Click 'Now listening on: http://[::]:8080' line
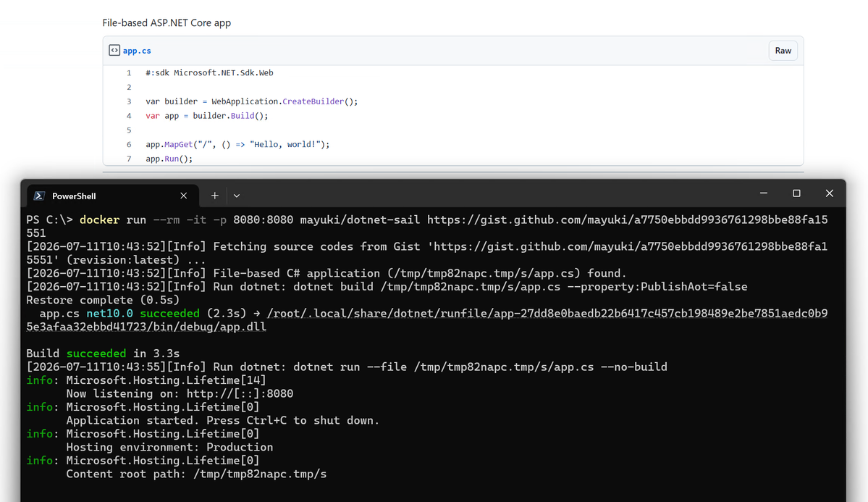 coord(180,394)
